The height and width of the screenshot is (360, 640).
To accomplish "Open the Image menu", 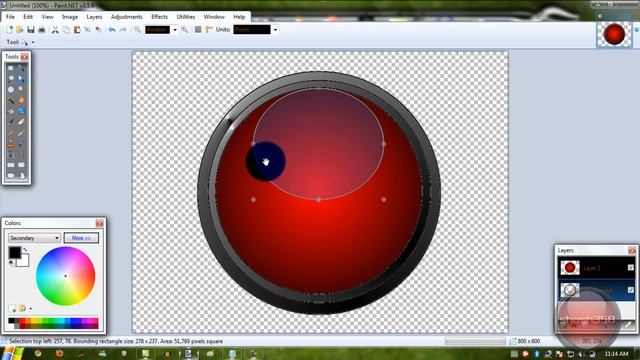I will 70,17.
